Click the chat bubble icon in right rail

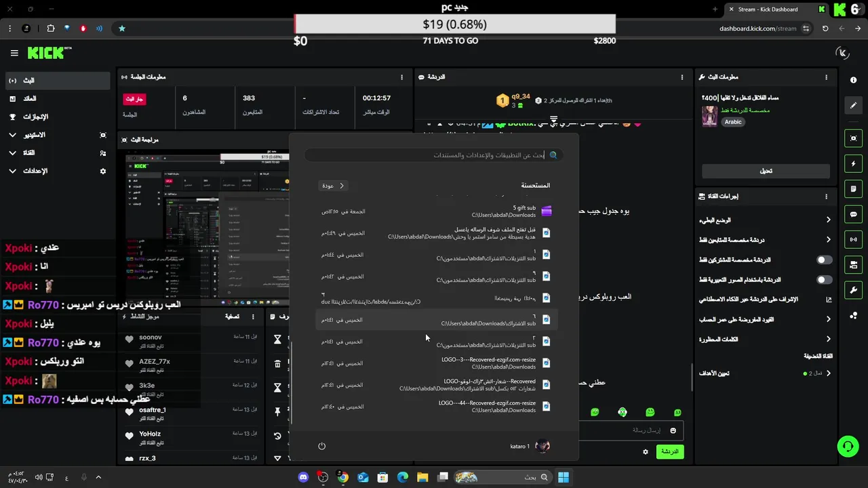pyautogui.click(x=853, y=214)
